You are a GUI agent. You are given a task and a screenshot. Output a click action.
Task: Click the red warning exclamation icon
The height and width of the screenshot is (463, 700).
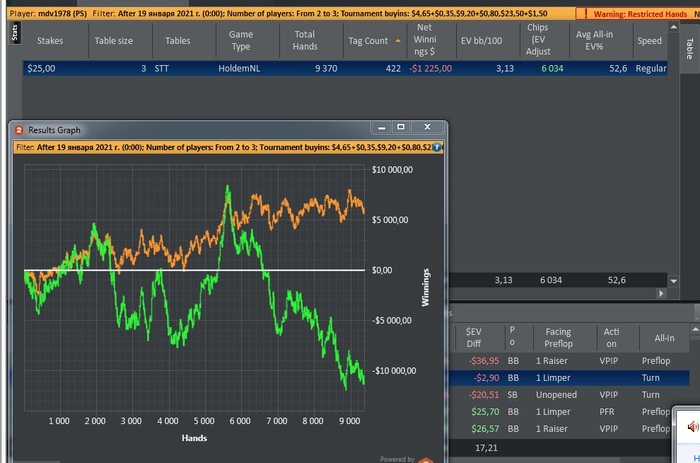(x=586, y=14)
